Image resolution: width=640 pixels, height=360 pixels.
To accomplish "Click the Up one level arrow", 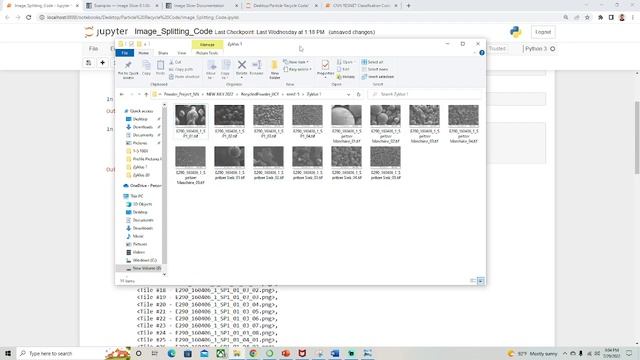I will (x=146, y=94).
